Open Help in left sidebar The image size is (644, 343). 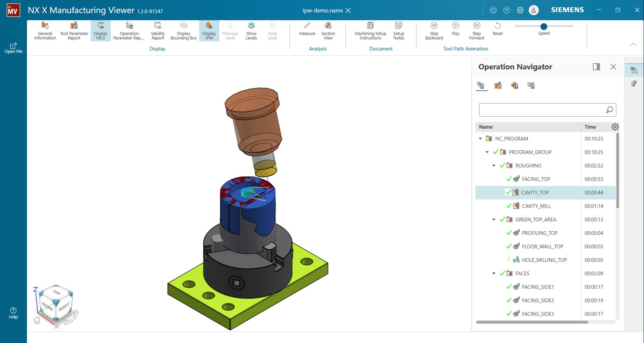pyautogui.click(x=13, y=313)
